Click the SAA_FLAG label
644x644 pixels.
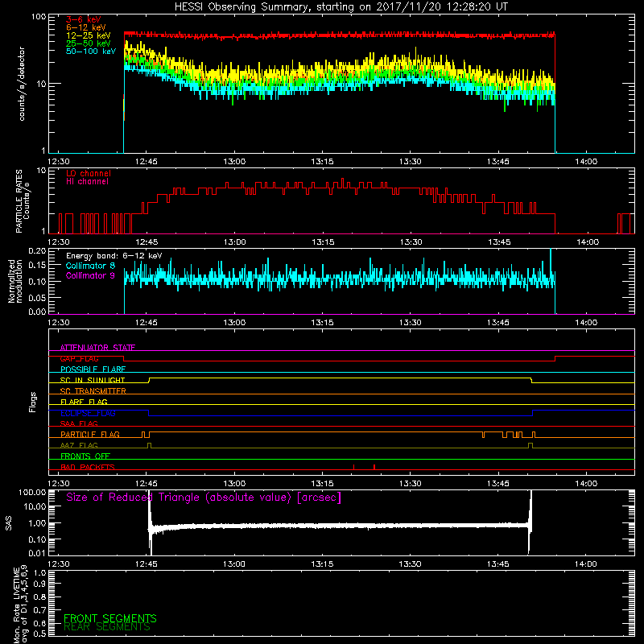79,424
